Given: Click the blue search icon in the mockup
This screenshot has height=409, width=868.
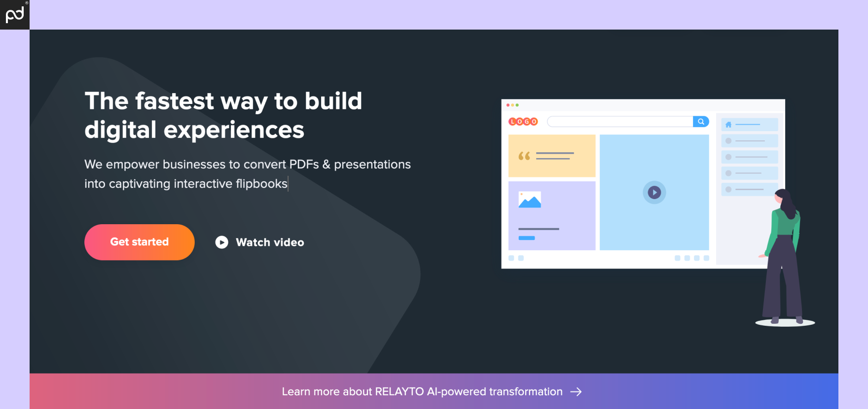Looking at the screenshot, I should (x=701, y=122).
